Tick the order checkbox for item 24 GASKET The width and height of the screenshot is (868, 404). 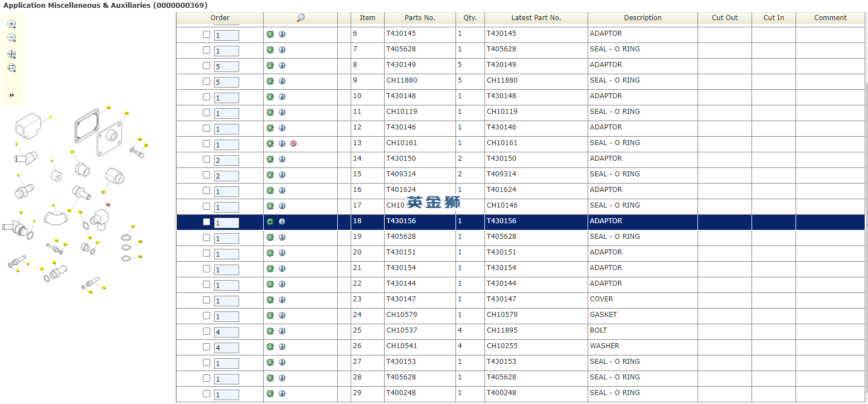coord(206,315)
